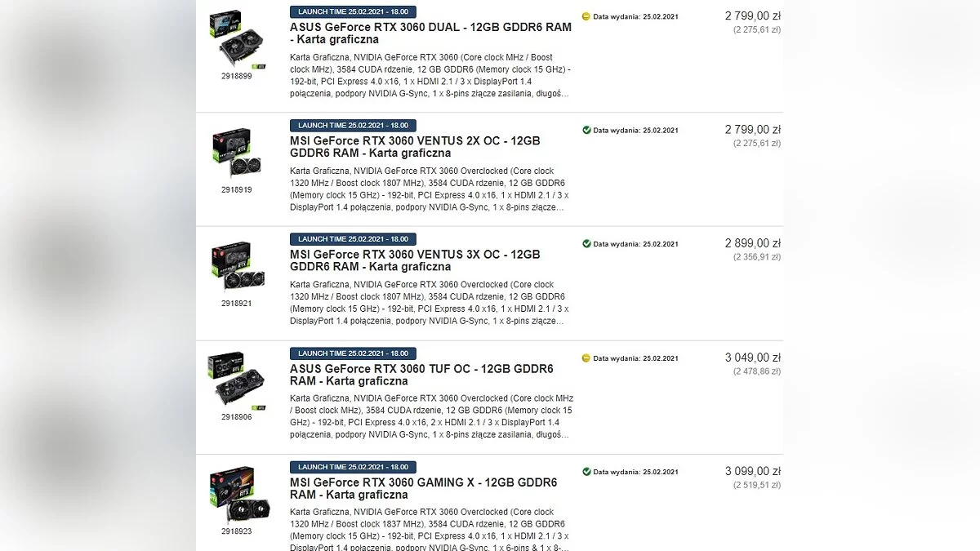Open the ASUS GeForce RTX 3060 TUF OC link

(x=421, y=375)
